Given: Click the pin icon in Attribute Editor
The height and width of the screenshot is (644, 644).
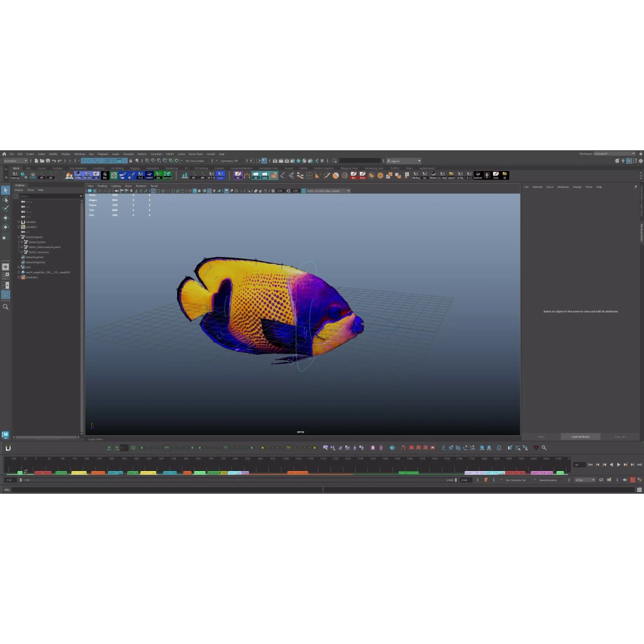Looking at the screenshot, I should [x=636, y=187].
